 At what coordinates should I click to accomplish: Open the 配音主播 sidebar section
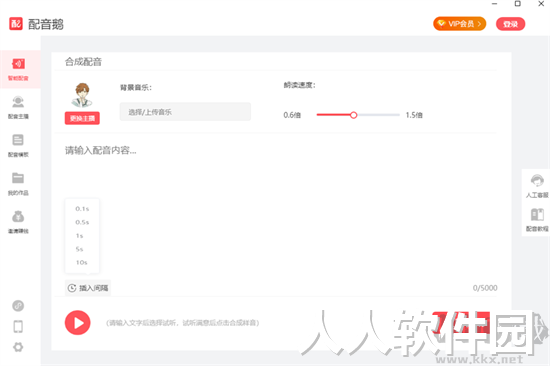click(18, 107)
